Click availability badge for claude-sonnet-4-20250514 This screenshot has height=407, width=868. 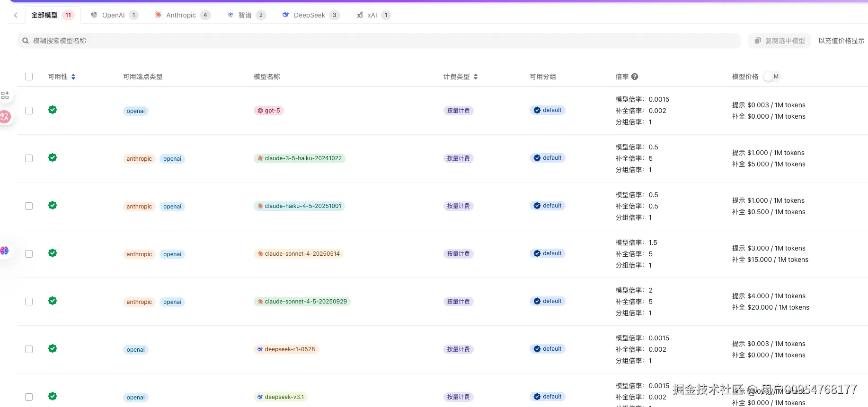point(53,253)
